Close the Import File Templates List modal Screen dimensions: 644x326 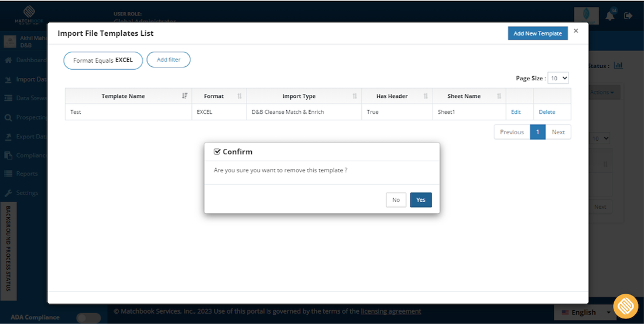(x=576, y=31)
